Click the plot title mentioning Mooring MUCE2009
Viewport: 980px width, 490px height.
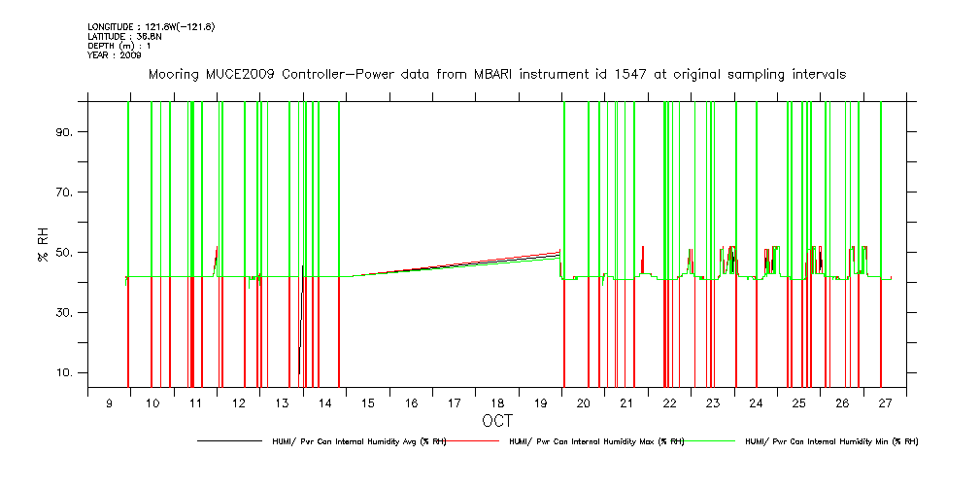tap(496, 74)
